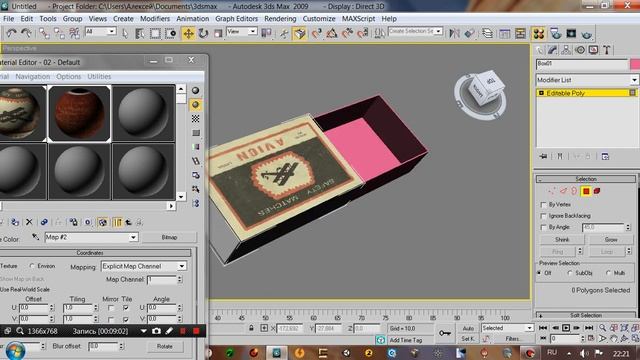
Task: Open the Modifiers menu
Action: (155, 19)
